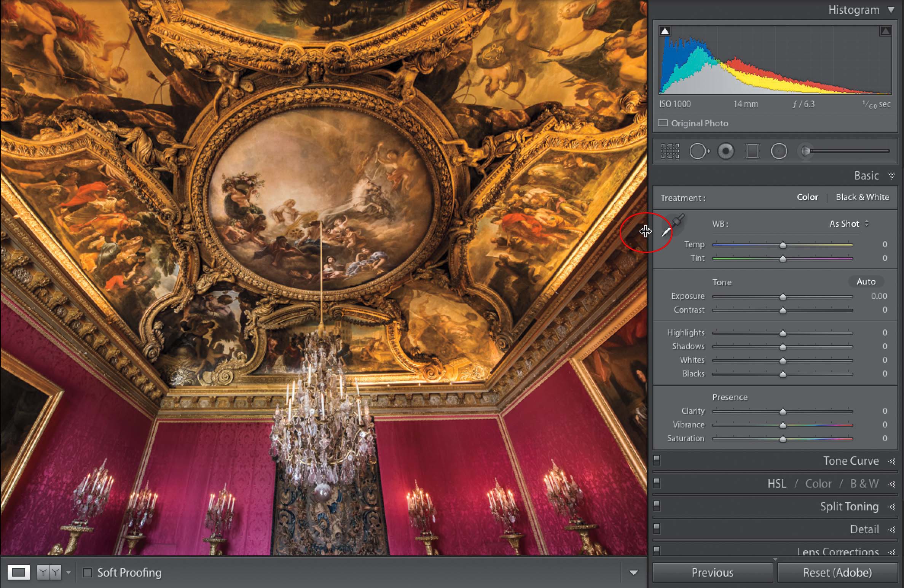This screenshot has height=588, width=904.
Task: Click the Auto tone button
Action: click(866, 282)
